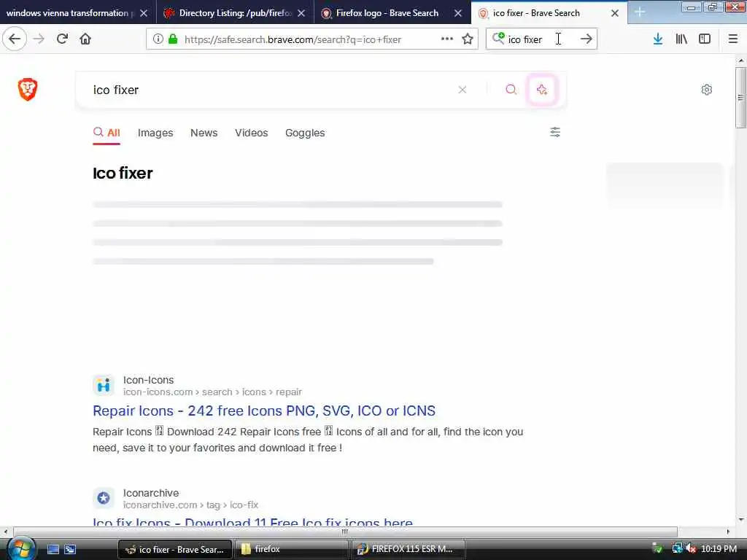Open the Downloads panel
The image size is (747, 560).
tap(658, 39)
